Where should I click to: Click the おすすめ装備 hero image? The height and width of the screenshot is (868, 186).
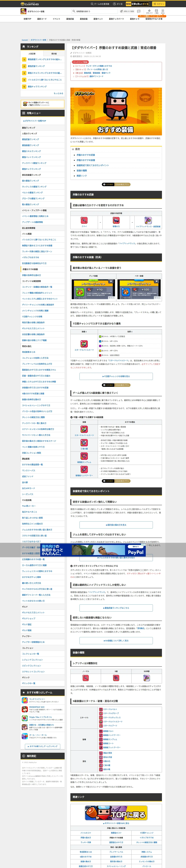click(x=116, y=112)
